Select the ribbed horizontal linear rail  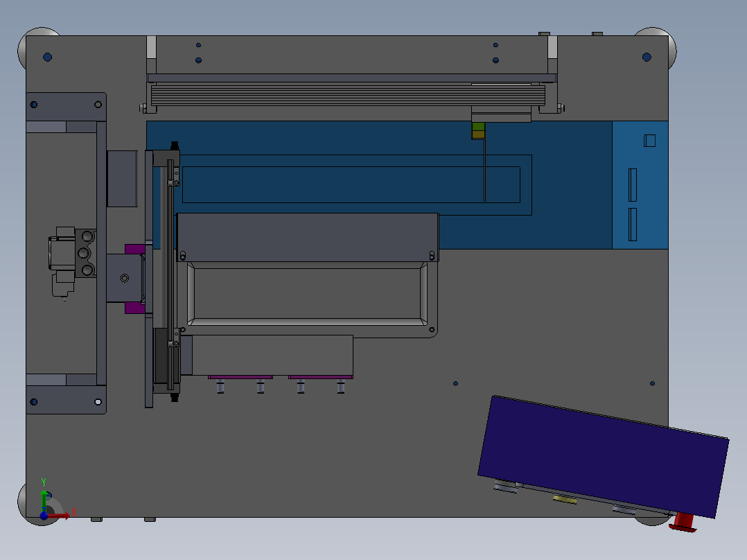coord(348,95)
